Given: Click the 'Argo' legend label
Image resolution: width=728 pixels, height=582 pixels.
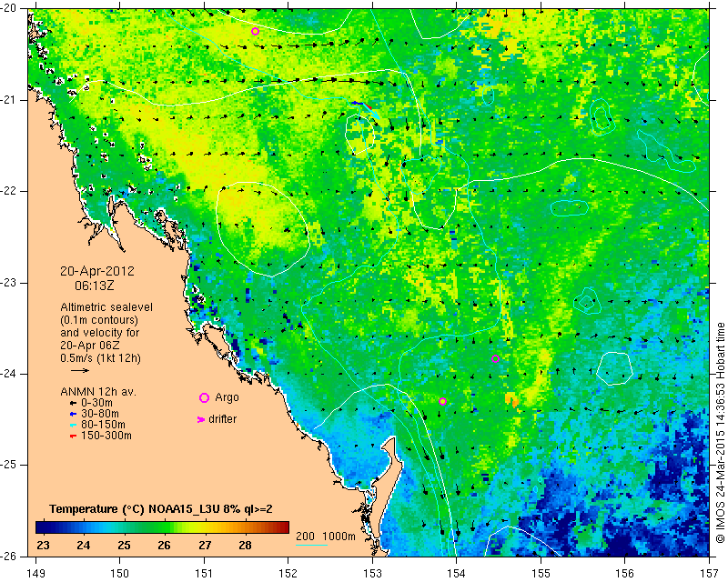Looking at the screenshot, I should point(227,397).
